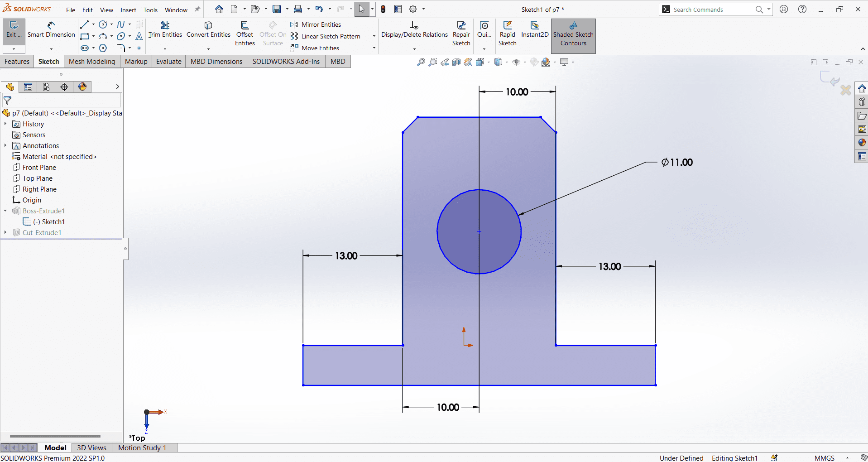The image size is (868, 462).
Task: Open Linear Sketch Pattern dropdown arrow
Action: point(374,36)
